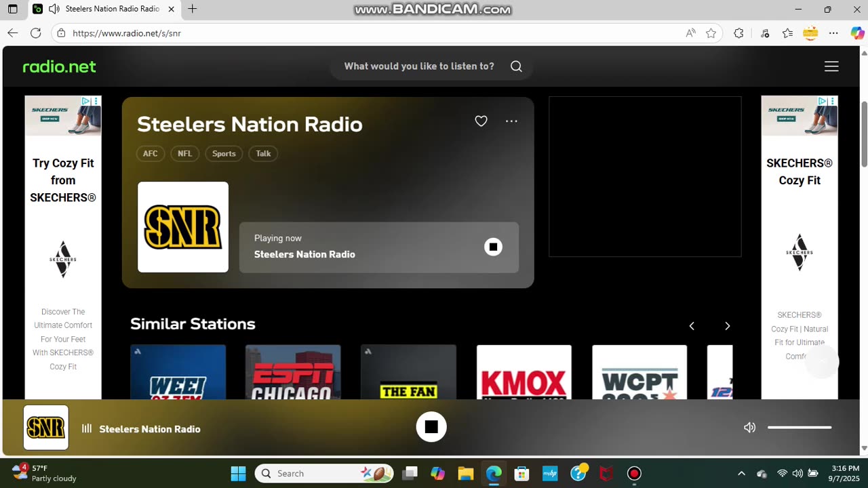Select the Talk tag
This screenshot has height=488, width=868.
tap(263, 154)
